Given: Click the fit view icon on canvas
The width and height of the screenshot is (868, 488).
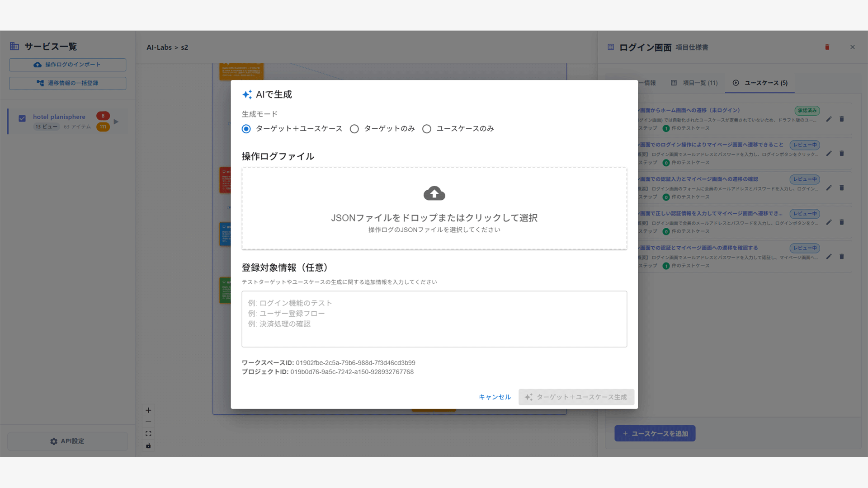Looking at the screenshot, I should [148, 434].
